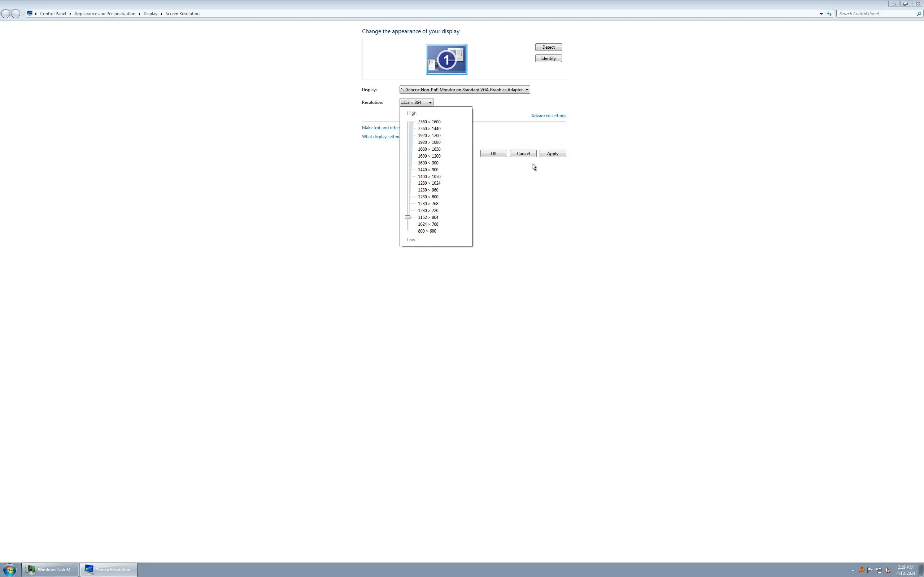Open the Windows Start orb
This screenshot has width=924, height=577.
point(9,570)
